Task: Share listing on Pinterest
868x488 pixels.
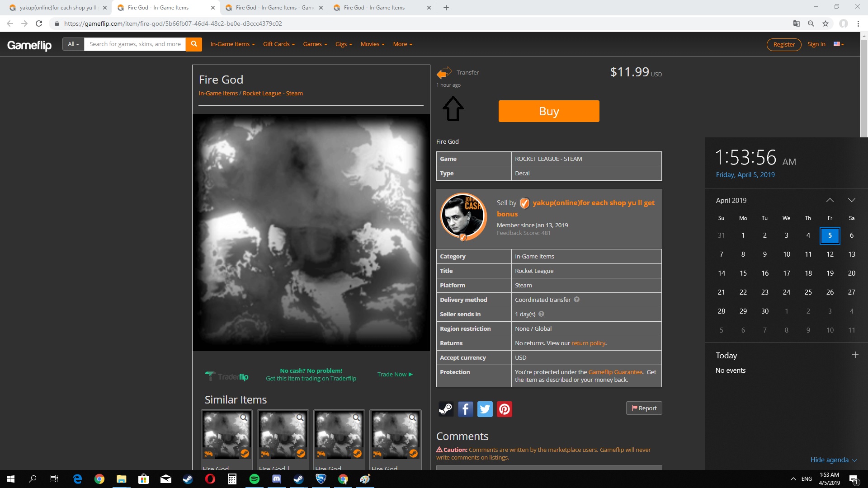Action: 505,409
